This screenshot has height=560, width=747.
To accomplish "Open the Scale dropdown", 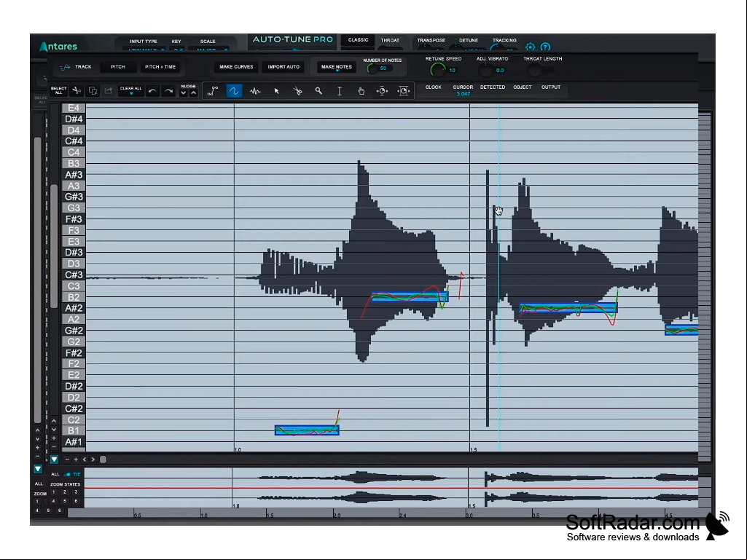I will (x=208, y=49).
